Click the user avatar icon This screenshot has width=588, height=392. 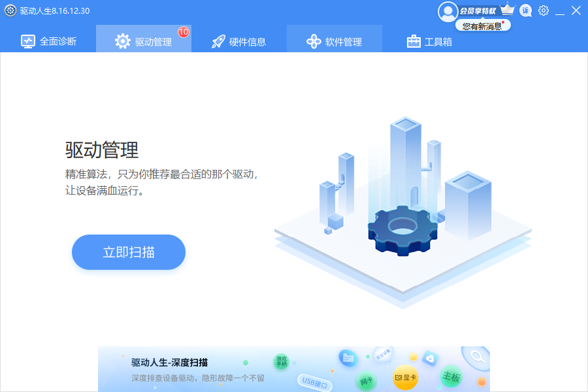coord(448,11)
